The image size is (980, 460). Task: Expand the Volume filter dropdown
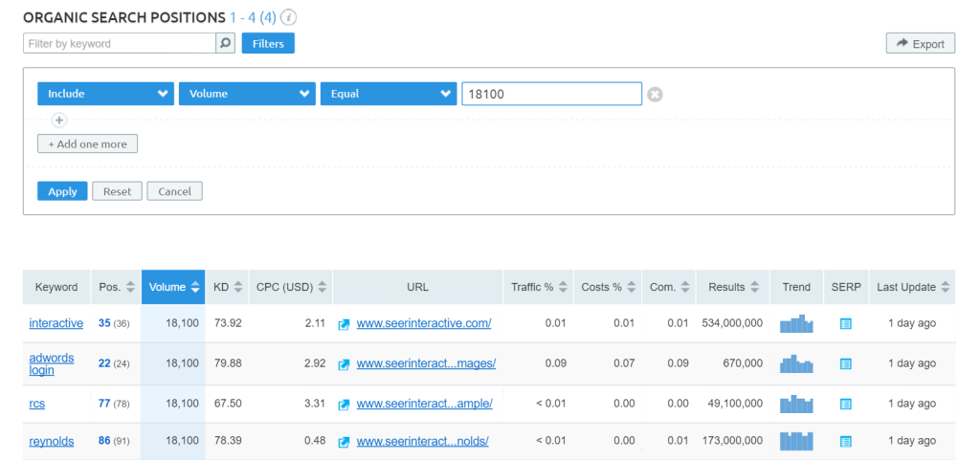pyautogui.click(x=247, y=94)
